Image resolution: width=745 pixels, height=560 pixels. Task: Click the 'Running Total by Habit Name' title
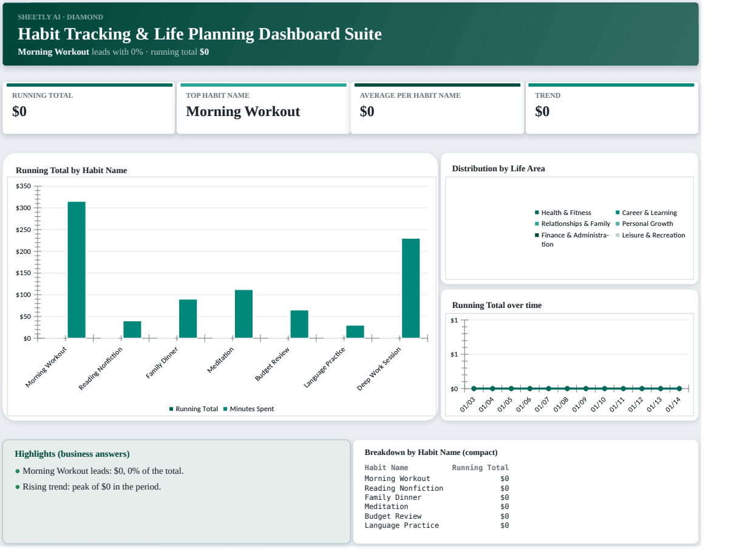pos(72,171)
